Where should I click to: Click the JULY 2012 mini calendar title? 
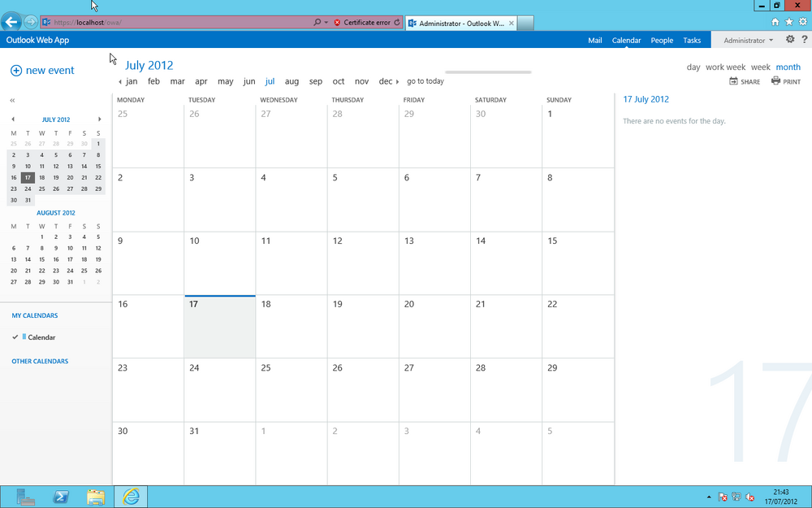56,119
